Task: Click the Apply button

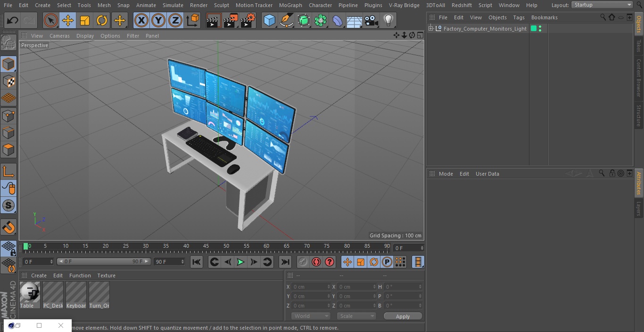Action: point(403,316)
